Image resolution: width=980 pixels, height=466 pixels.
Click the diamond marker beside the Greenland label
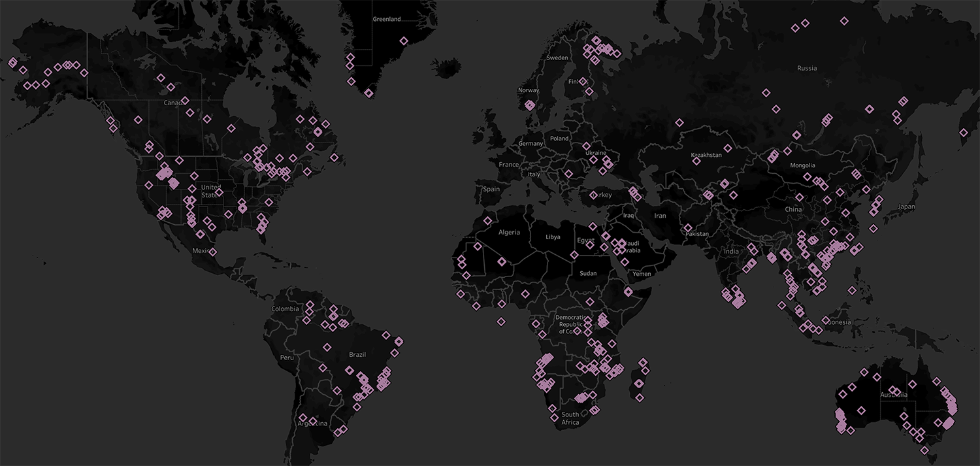404,41
